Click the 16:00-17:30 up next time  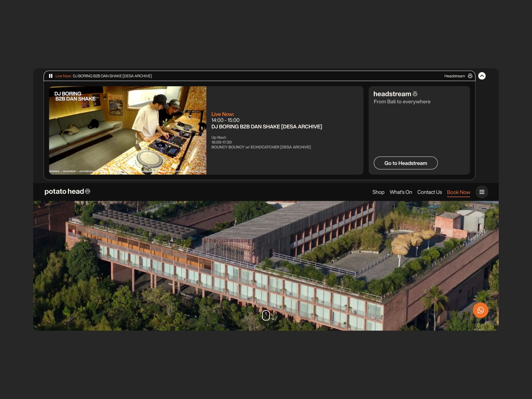tap(221, 142)
